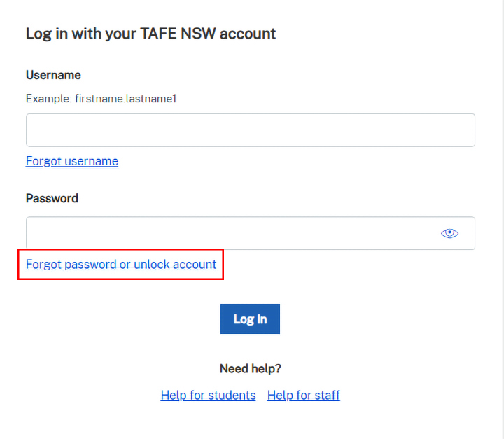Click the 'Example: firstname.lastname1' hint text
504x439 pixels.
pyautogui.click(x=101, y=99)
